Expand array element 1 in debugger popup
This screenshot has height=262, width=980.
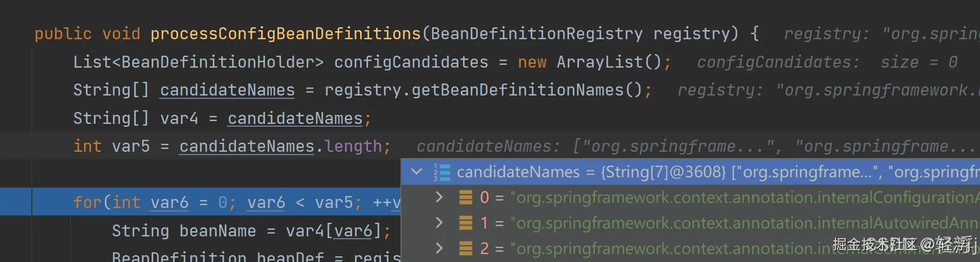coord(439,223)
